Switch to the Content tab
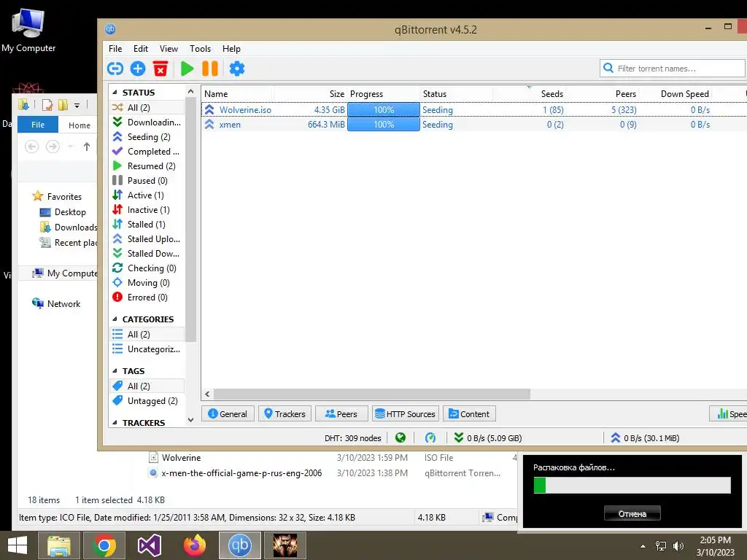The width and height of the screenshot is (747, 560). 469,414
